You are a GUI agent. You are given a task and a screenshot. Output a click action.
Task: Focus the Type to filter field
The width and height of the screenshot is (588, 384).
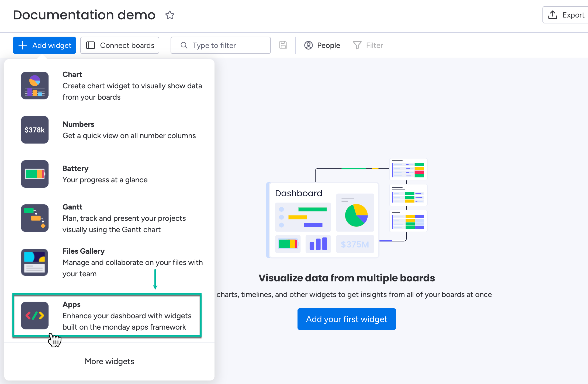pyautogui.click(x=221, y=45)
